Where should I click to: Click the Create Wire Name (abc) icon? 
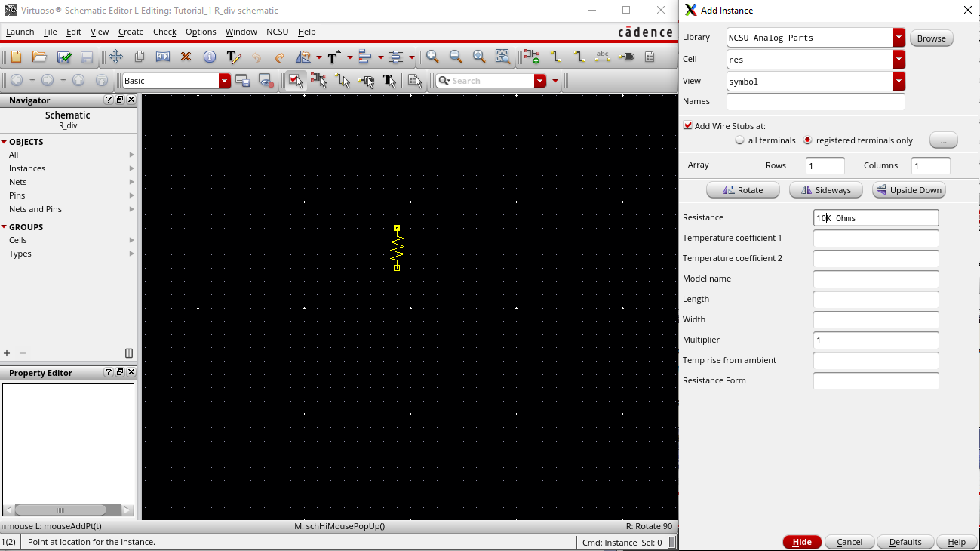[603, 57]
